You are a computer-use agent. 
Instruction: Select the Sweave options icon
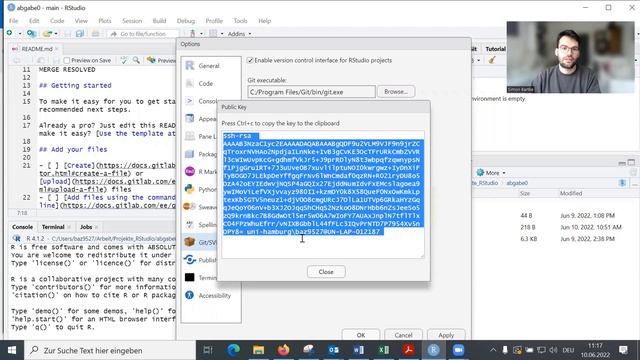(x=189, y=207)
